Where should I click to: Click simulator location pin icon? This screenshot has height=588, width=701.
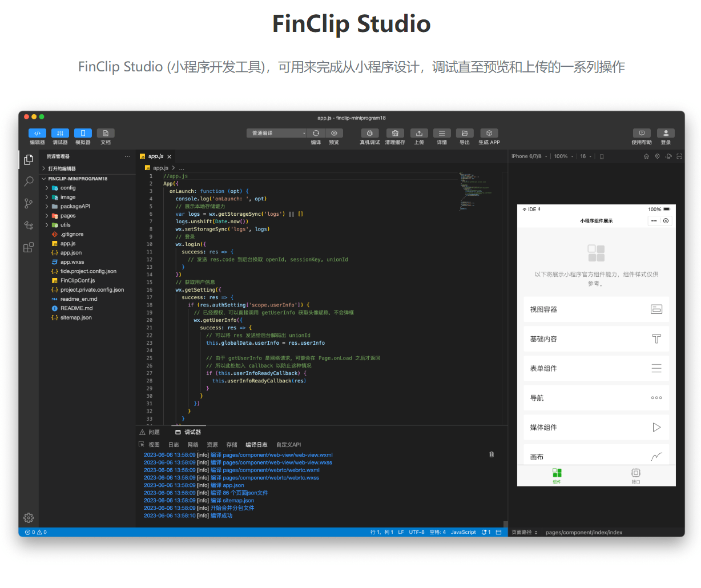[657, 156]
